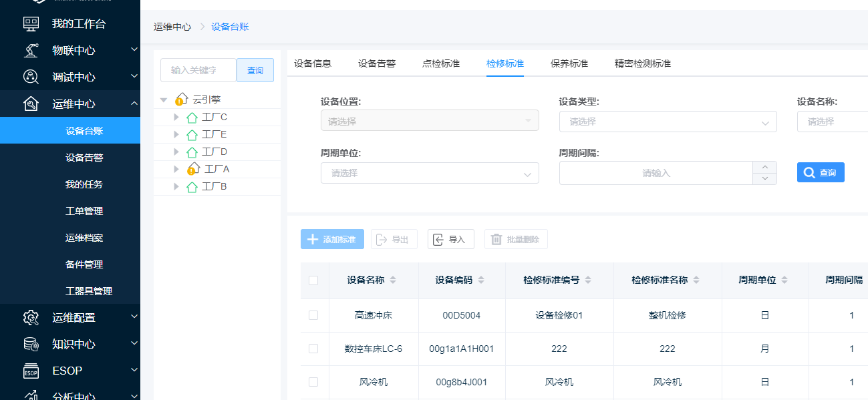This screenshot has width=868, height=400.
Task: Open the 保养标准 tab
Action: point(569,64)
